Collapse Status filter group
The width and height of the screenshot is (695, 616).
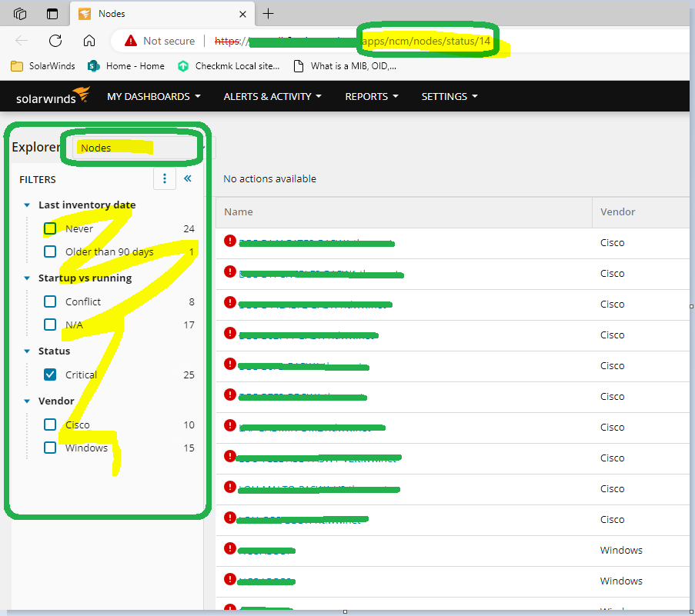[x=27, y=351]
